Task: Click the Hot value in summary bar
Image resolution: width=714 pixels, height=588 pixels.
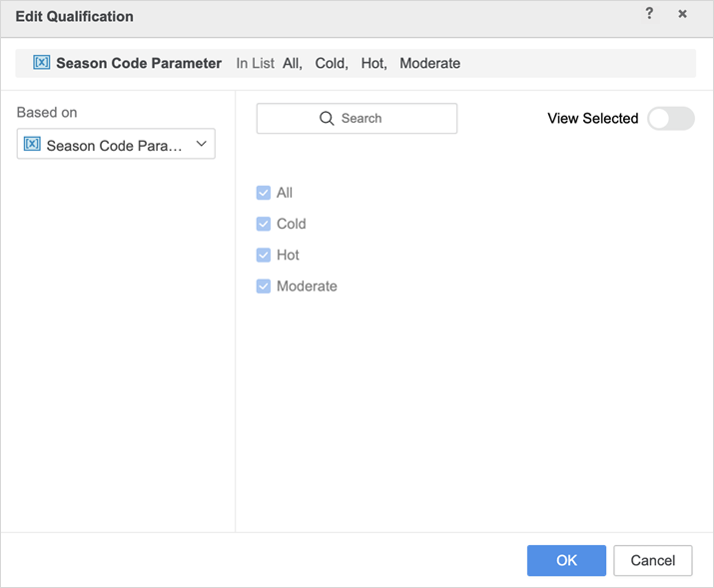Action: click(372, 63)
